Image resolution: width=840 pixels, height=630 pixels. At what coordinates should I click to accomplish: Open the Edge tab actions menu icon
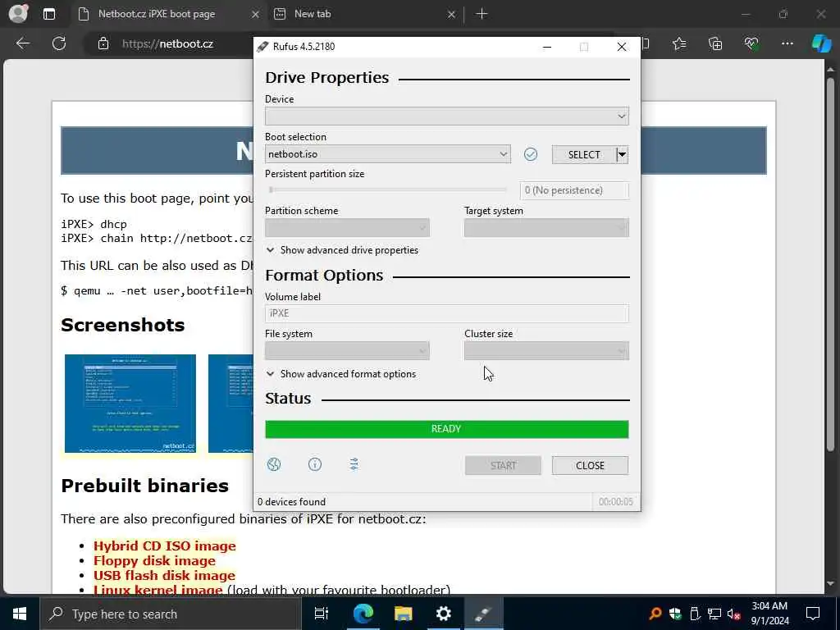coord(49,14)
